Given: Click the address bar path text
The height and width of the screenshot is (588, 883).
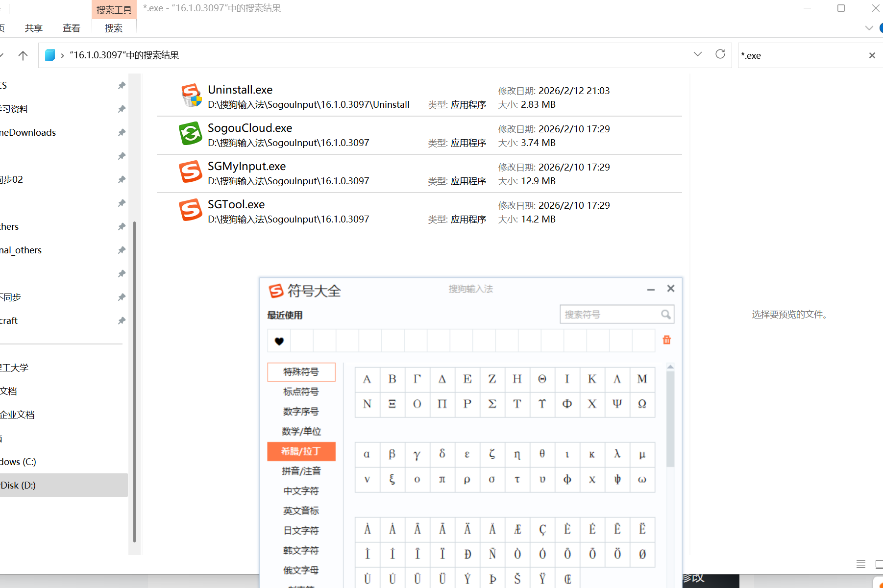Looking at the screenshot, I should click(x=124, y=55).
